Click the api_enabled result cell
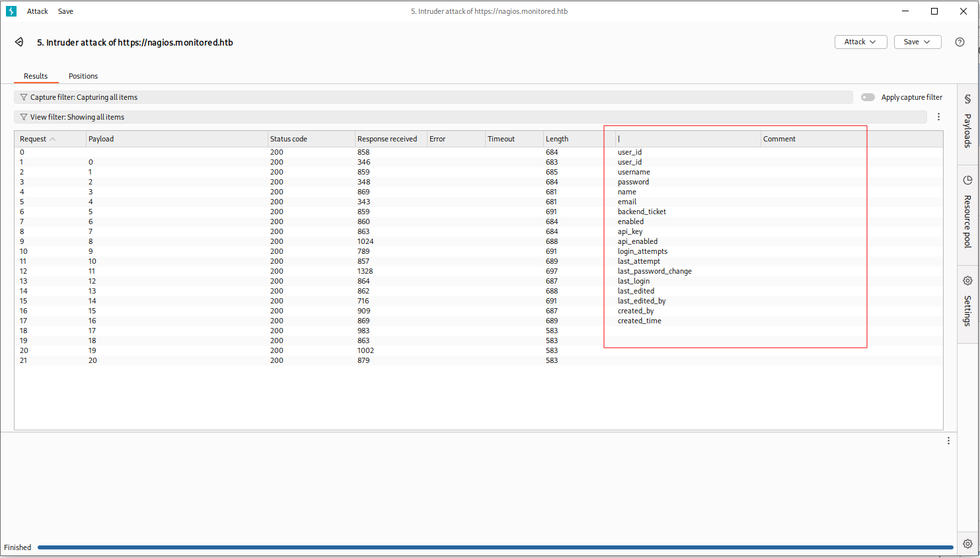980x558 pixels. point(638,241)
